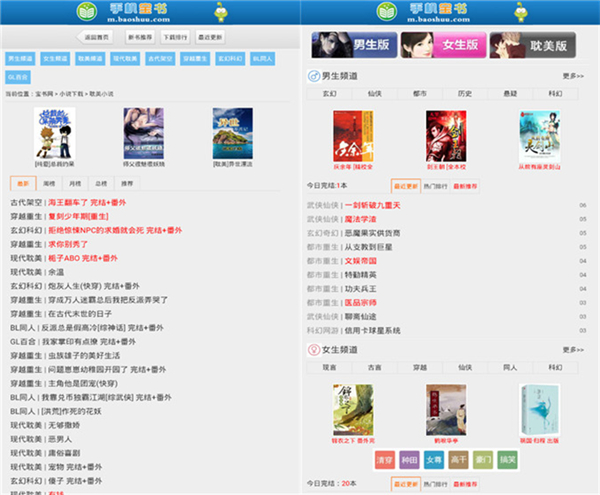This screenshot has width=600, height=495.
Task: Switch to 最新推荐 tab in 男生频道
Action: (x=465, y=186)
